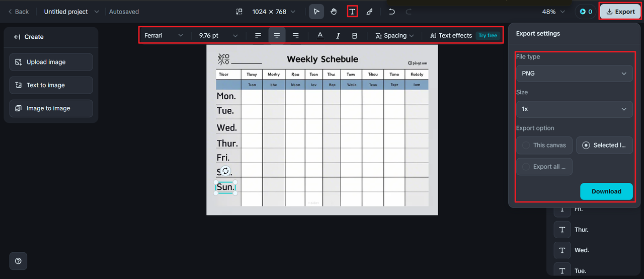This screenshot has width=644, height=279.
Task: Open the 48% zoom dropdown
Action: pos(553,12)
